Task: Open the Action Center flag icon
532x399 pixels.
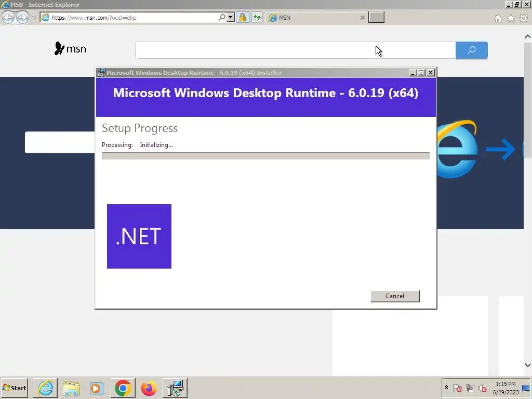Action: (x=457, y=388)
